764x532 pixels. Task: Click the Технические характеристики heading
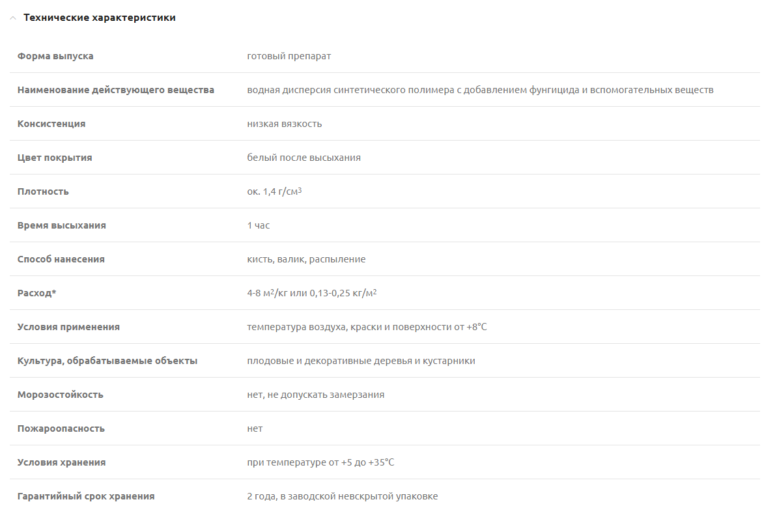(x=100, y=18)
